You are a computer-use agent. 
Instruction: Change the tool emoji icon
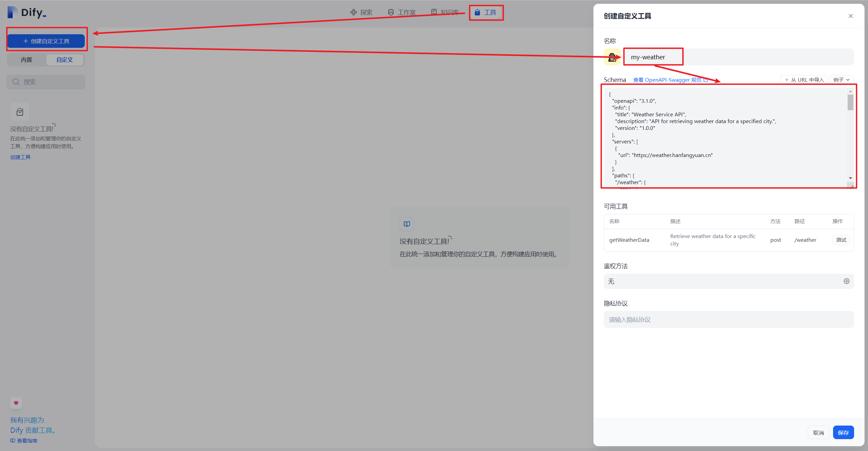(612, 57)
